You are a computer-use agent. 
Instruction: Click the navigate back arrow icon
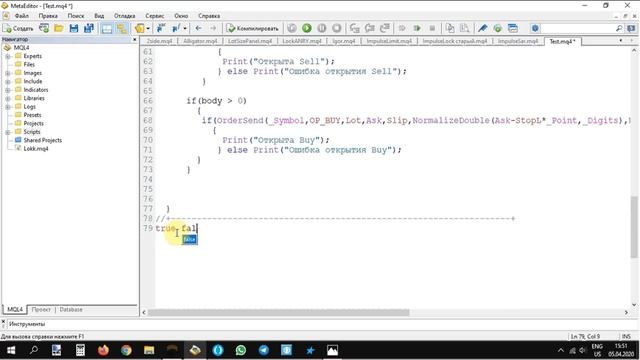198,28
